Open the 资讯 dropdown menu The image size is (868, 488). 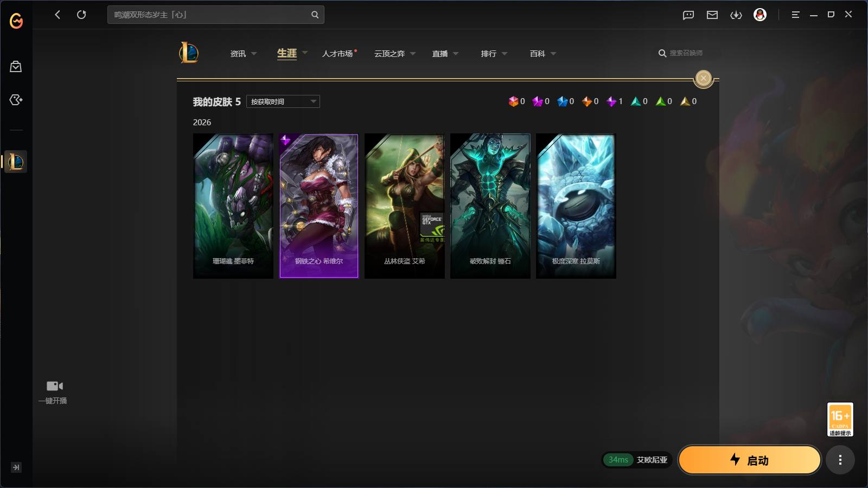point(243,54)
